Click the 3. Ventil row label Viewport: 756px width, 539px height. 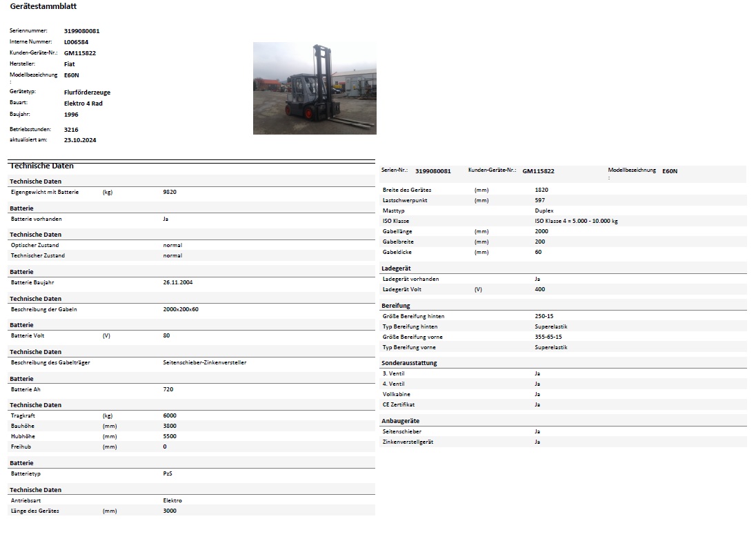[393, 373]
